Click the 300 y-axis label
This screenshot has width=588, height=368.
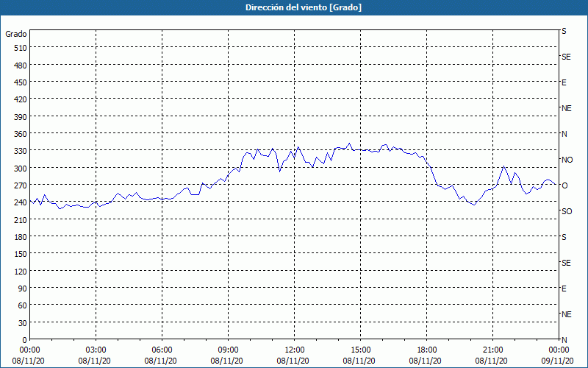click(x=21, y=169)
